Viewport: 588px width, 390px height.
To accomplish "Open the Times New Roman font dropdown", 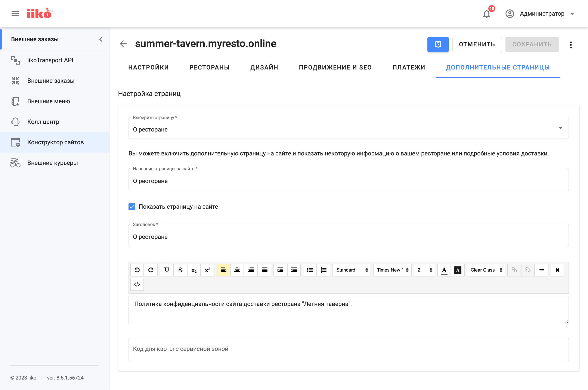I will [x=392, y=270].
